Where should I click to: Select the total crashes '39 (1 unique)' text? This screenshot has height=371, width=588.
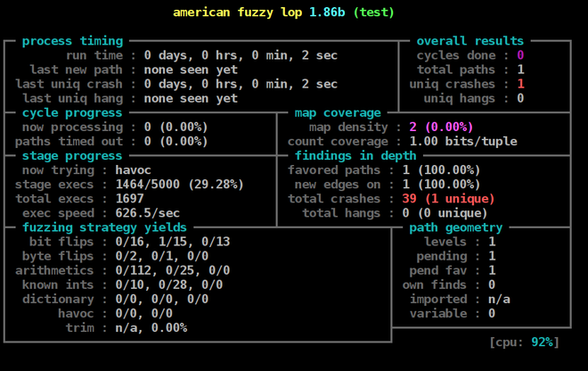[448, 199]
